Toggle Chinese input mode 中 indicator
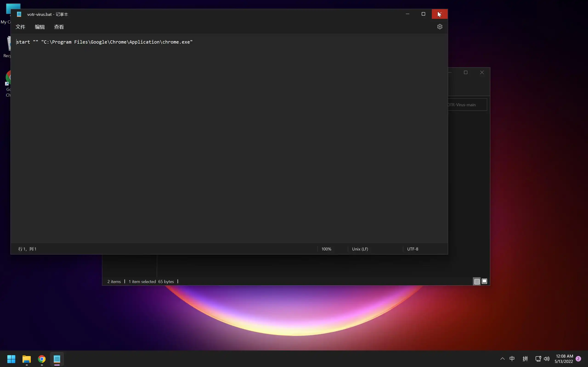 (x=512, y=359)
